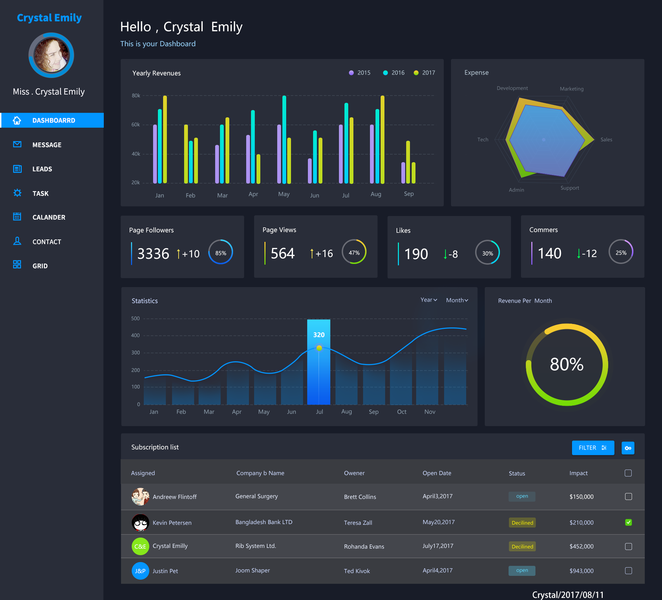Click the profile photo avatar
Screen dimensions: 662x600
point(51,55)
